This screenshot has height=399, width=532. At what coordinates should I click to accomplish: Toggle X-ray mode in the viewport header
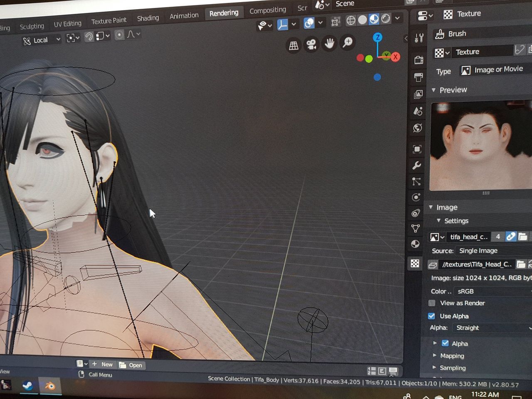(x=336, y=21)
